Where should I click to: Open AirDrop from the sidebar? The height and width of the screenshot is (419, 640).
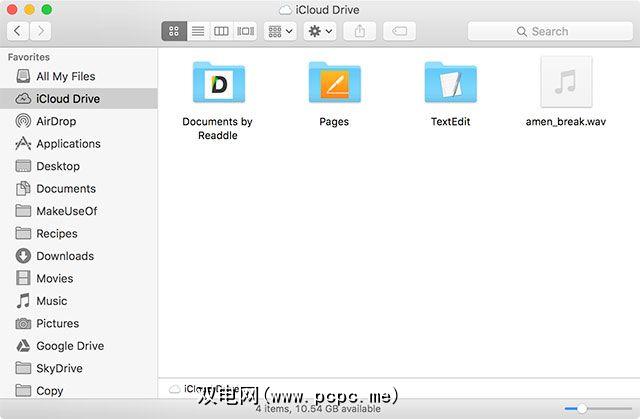pos(78,121)
